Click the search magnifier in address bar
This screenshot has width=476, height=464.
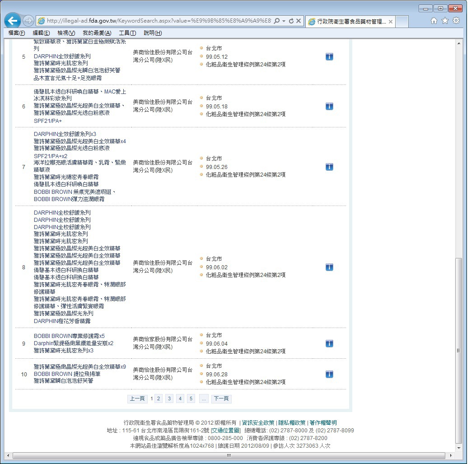(x=276, y=21)
